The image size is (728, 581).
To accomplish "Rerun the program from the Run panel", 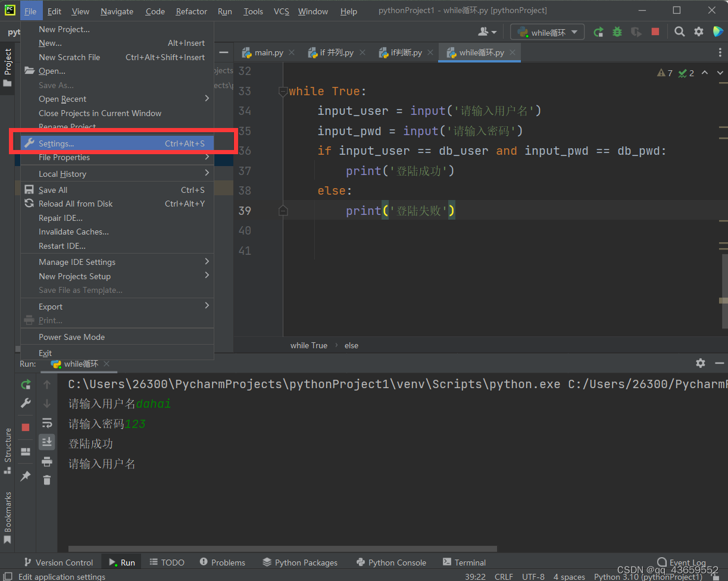I will coord(25,385).
